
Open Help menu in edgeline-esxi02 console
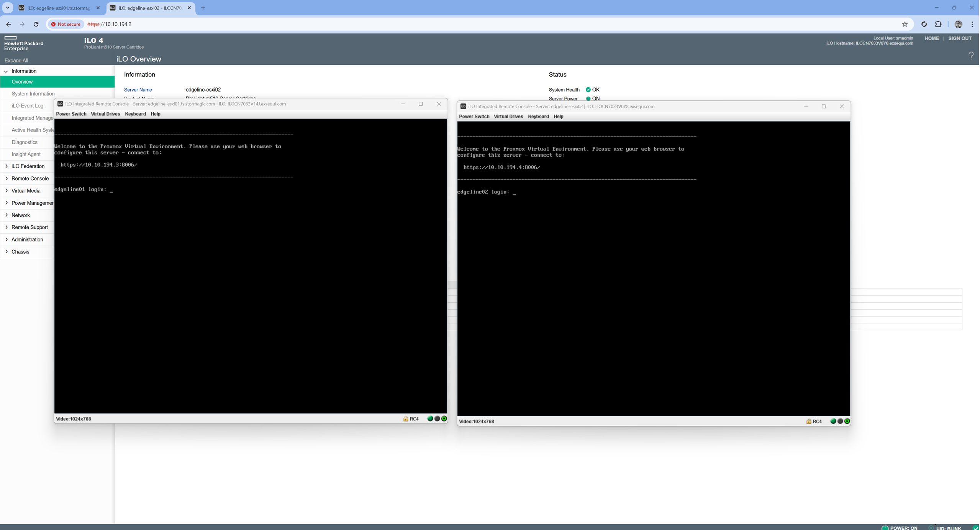point(559,117)
